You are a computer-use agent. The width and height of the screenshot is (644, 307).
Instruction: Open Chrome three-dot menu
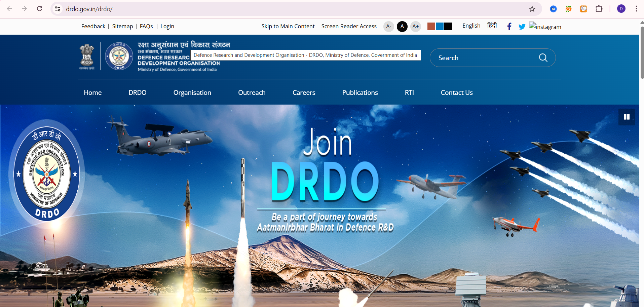636,9
